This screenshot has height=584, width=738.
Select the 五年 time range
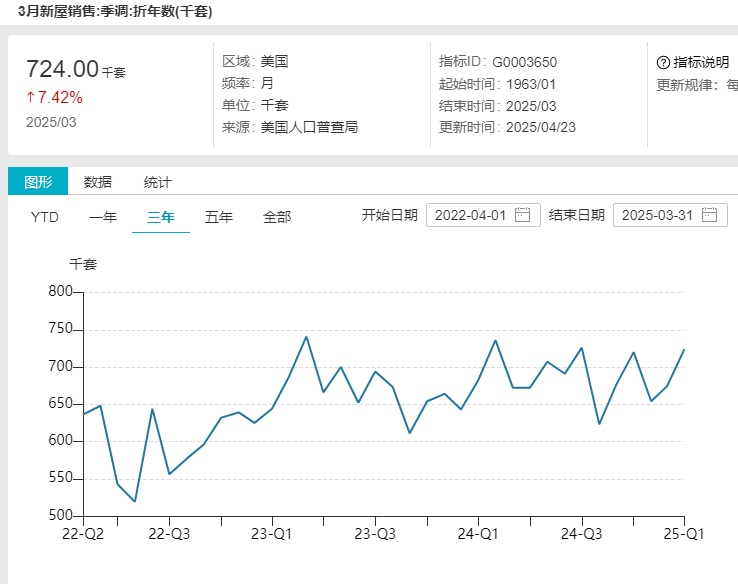coord(219,217)
